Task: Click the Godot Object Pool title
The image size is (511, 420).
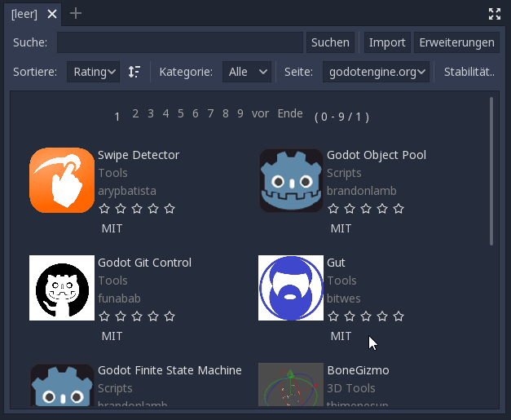Action: point(377,155)
